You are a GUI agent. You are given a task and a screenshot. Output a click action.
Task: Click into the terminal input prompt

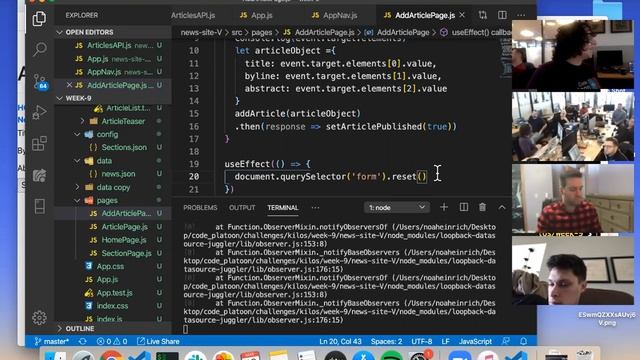click(x=186, y=329)
